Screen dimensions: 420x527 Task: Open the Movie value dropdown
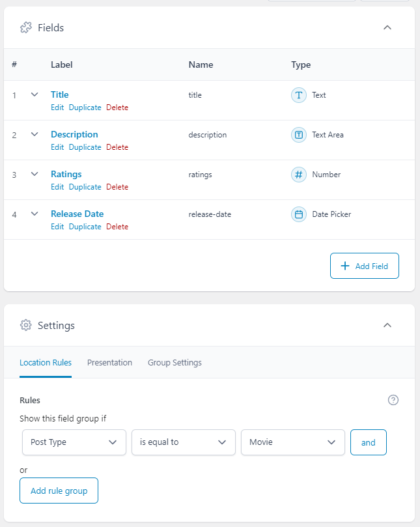tap(293, 442)
